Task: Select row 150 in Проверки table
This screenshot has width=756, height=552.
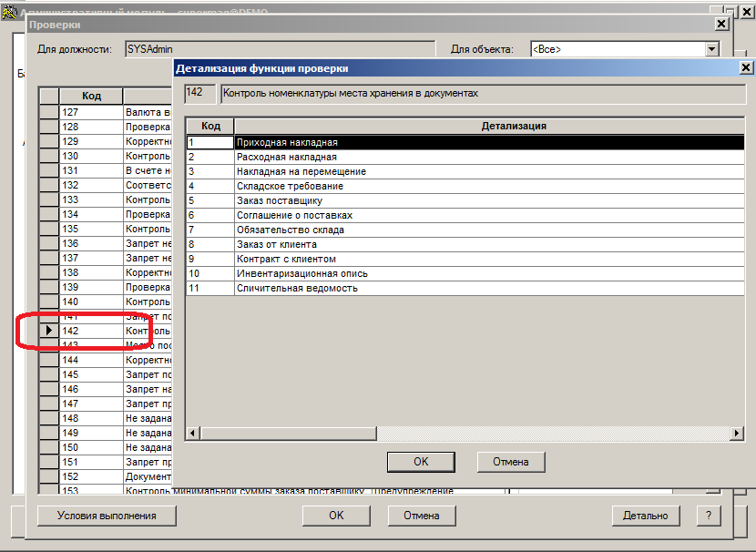Action: [105, 447]
